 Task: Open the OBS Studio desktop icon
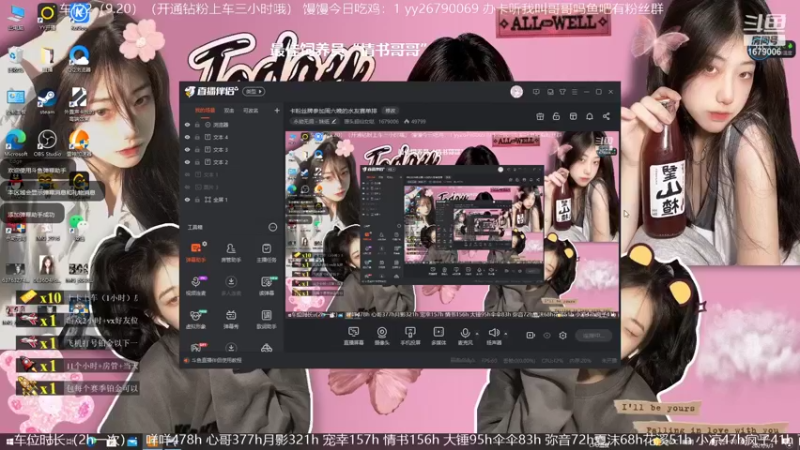[47, 143]
